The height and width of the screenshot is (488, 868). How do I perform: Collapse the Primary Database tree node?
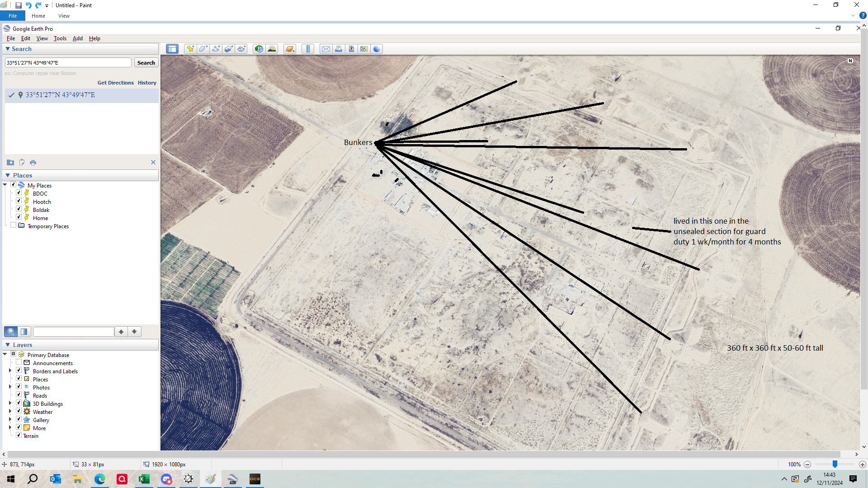pos(5,354)
